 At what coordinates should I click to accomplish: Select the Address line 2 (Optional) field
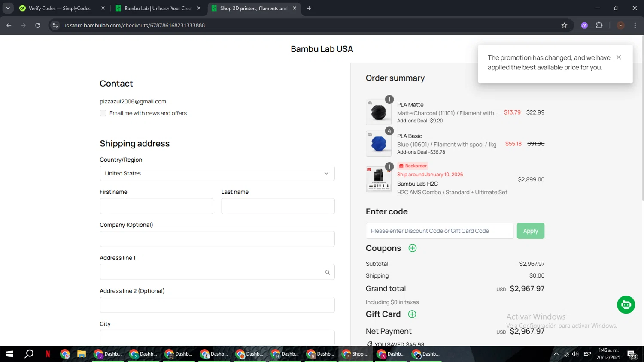(x=217, y=305)
